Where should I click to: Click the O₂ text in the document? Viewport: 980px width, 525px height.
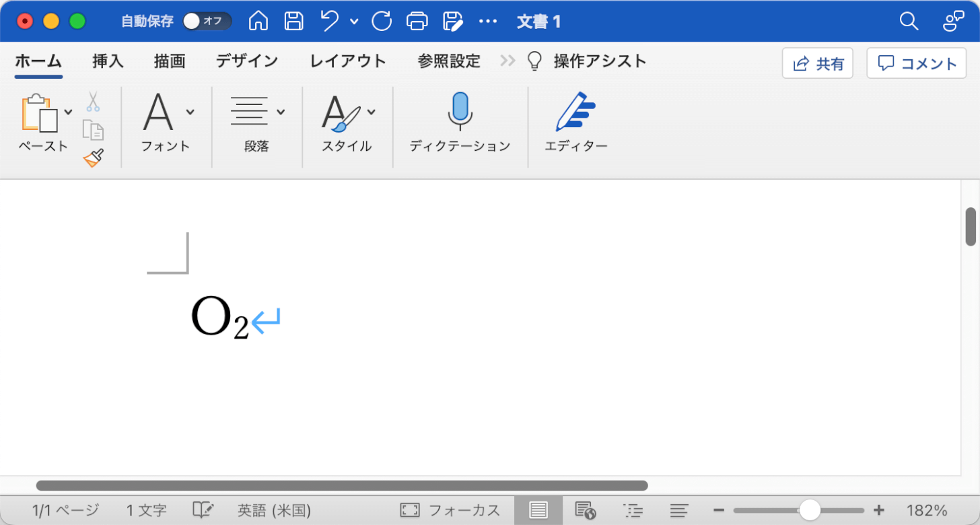220,318
